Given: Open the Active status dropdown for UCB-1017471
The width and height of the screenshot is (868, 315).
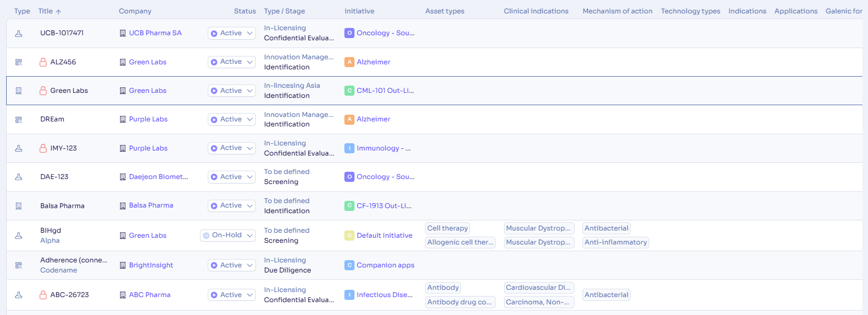Looking at the screenshot, I should (232, 34).
